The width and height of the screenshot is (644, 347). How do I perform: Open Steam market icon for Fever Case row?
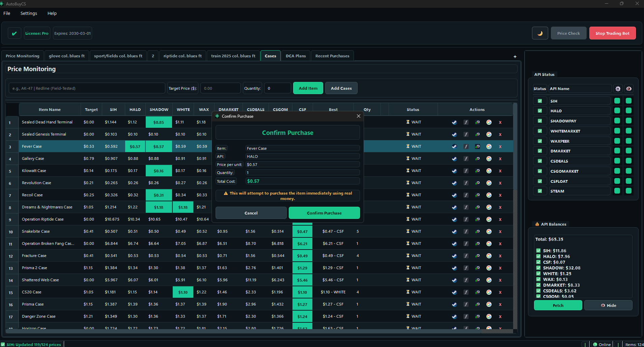[x=454, y=146]
